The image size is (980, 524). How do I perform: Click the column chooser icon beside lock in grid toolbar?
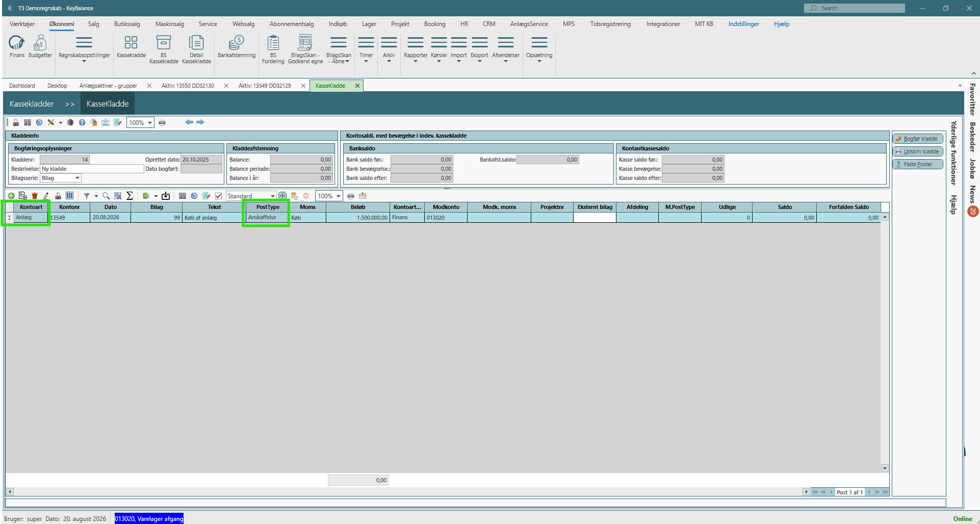coord(69,196)
